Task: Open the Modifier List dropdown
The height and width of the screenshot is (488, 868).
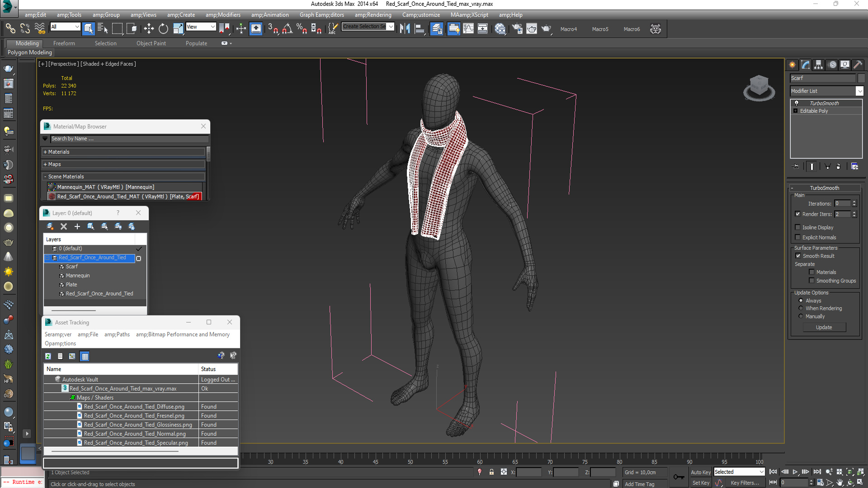Action: 859,91
